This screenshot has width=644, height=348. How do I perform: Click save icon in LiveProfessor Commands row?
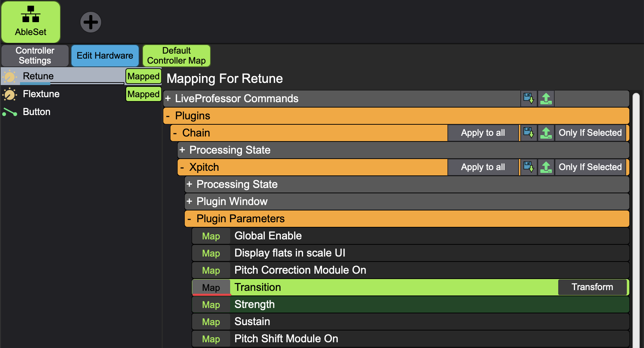(x=528, y=98)
